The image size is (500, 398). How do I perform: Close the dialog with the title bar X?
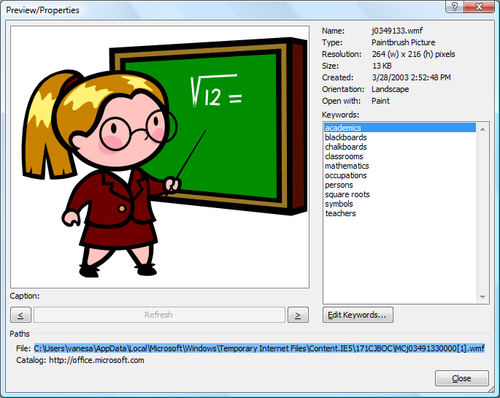pyautogui.click(x=479, y=7)
